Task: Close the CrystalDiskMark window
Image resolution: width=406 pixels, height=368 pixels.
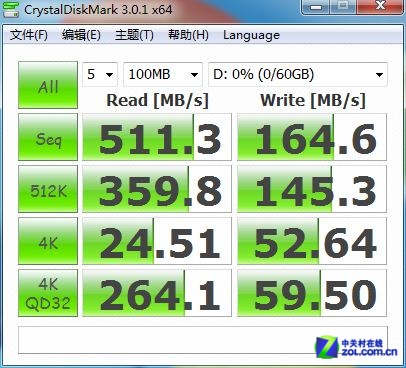Action: click(x=380, y=6)
